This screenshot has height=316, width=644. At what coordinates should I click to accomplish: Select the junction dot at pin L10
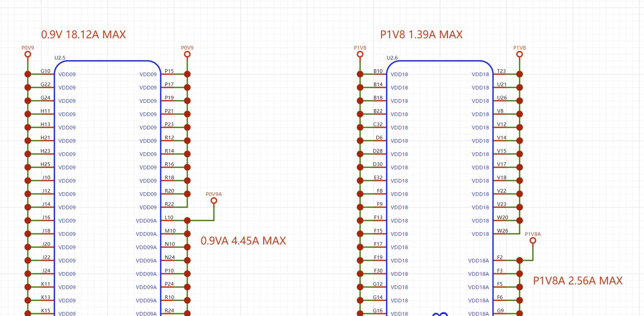click(187, 221)
